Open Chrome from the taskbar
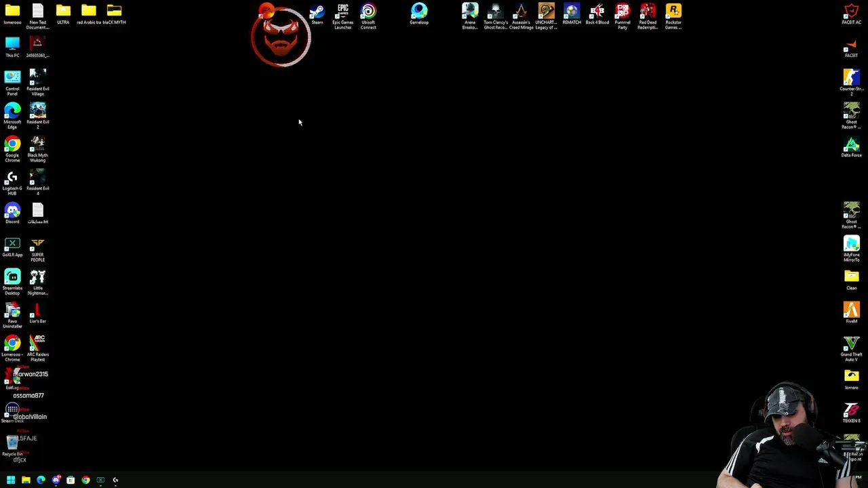Image resolution: width=868 pixels, height=488 pixels. (x=85, y=480)
